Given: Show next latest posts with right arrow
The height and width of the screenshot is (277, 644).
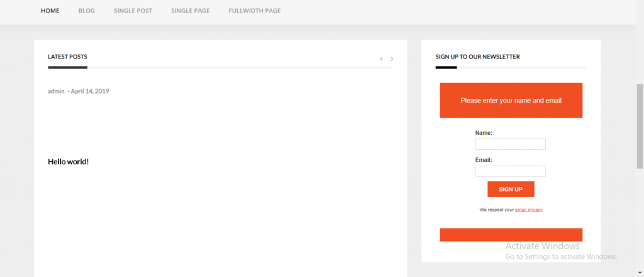Looking at the screenshot, I should [392, 59].
